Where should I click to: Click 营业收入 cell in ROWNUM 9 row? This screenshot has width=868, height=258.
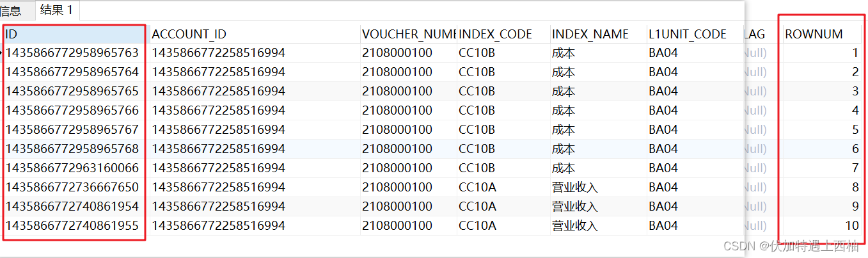[x=598, y=207]
